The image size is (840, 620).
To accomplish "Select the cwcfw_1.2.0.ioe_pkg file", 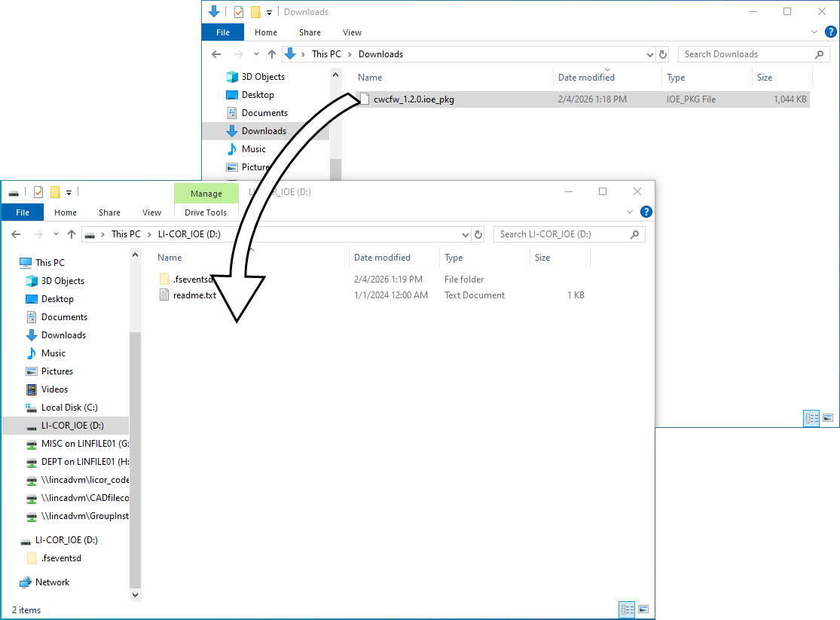I will 414,99.
